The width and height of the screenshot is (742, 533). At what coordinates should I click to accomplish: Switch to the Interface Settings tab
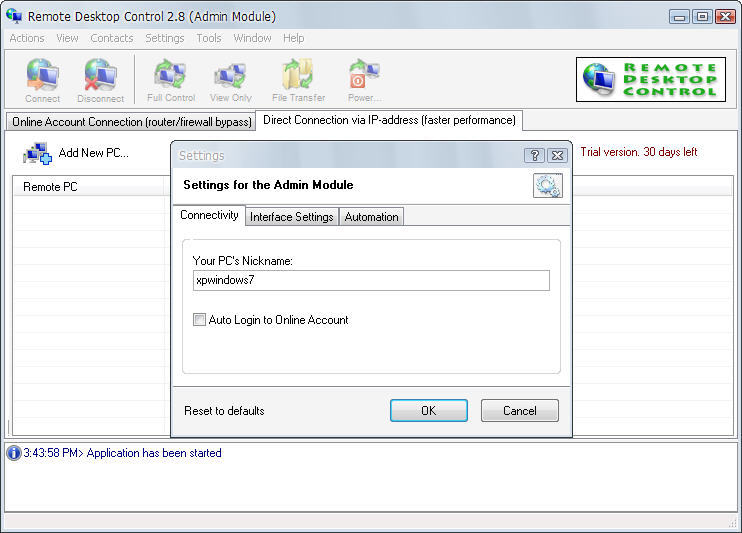pyautogui.click(x=292, y=217)
